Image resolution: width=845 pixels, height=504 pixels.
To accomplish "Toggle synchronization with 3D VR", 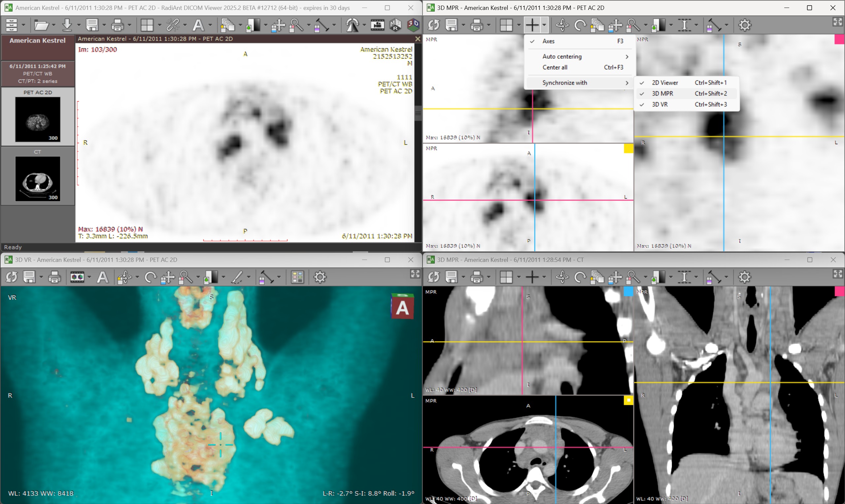I will (x=686, y=104).
